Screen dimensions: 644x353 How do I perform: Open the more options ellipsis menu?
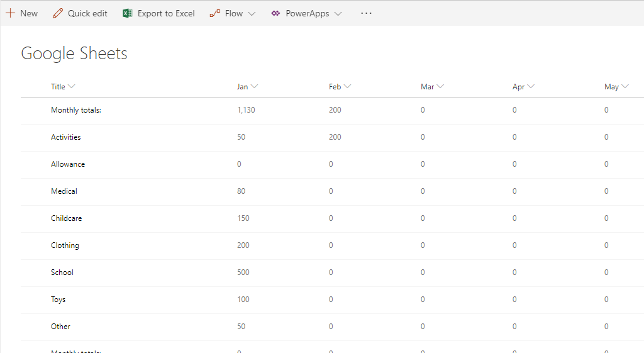click(x=367, y=13)
